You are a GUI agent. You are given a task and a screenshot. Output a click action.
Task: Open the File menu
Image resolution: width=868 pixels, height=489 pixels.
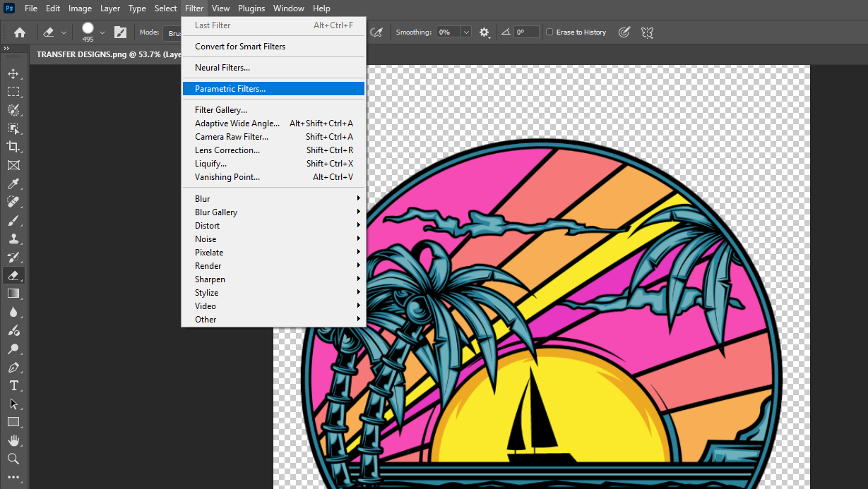coord(31,8)
